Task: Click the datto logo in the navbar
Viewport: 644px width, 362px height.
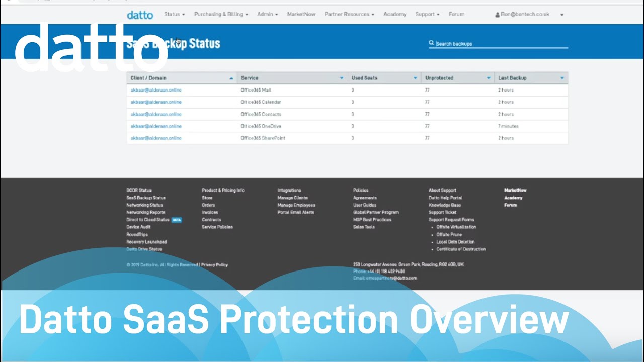Action: [x=140, y=15]
